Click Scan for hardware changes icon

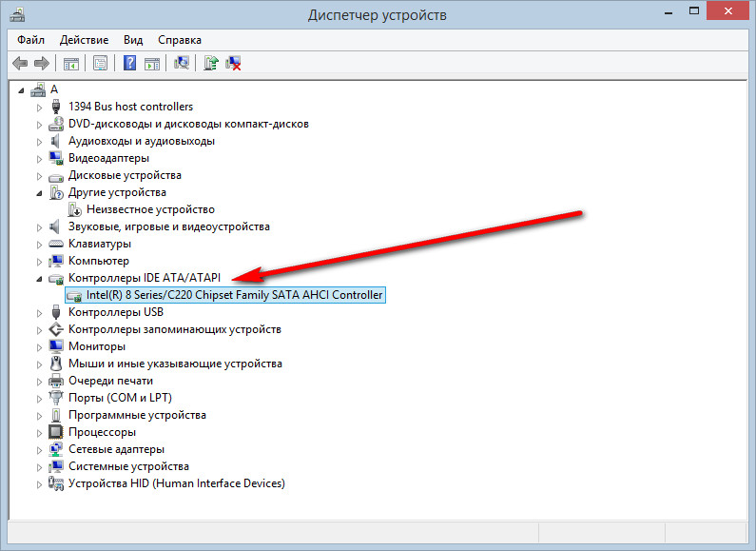[x=182, y=63]
